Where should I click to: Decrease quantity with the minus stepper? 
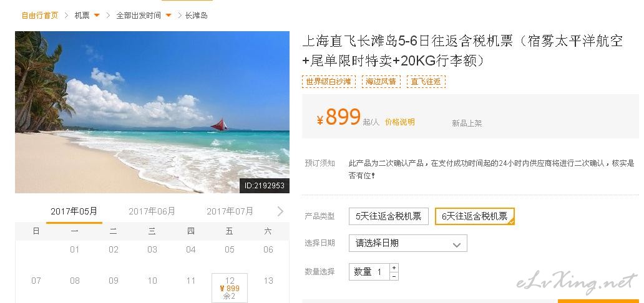394,276
